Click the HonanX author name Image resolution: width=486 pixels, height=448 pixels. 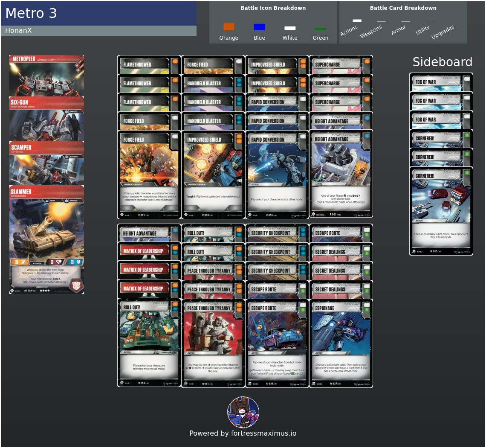(x=18, y=30)
